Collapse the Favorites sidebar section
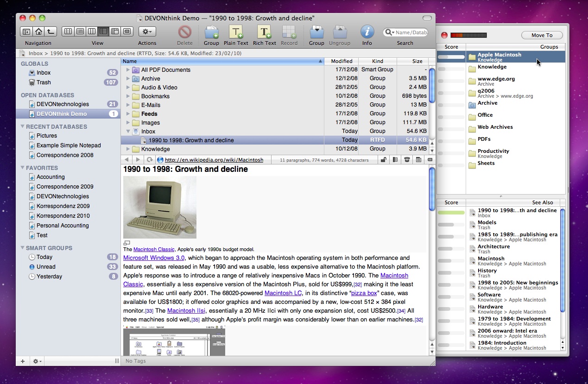 22,168
